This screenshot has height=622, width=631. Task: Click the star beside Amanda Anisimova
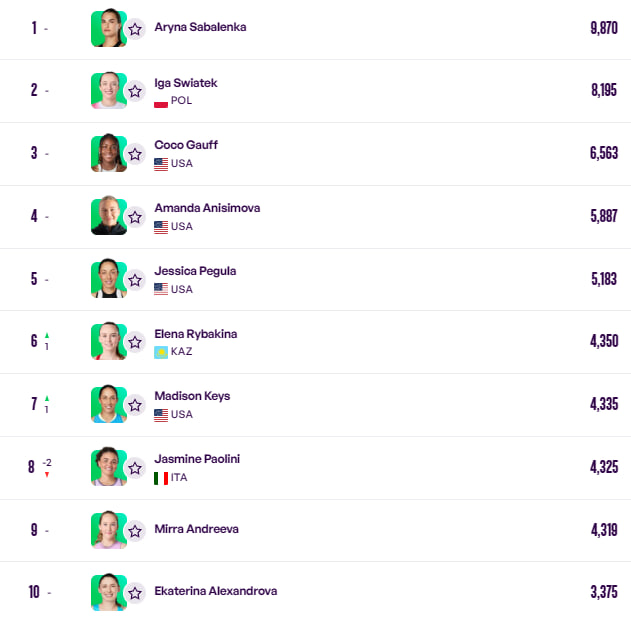[x=135, y=217]
